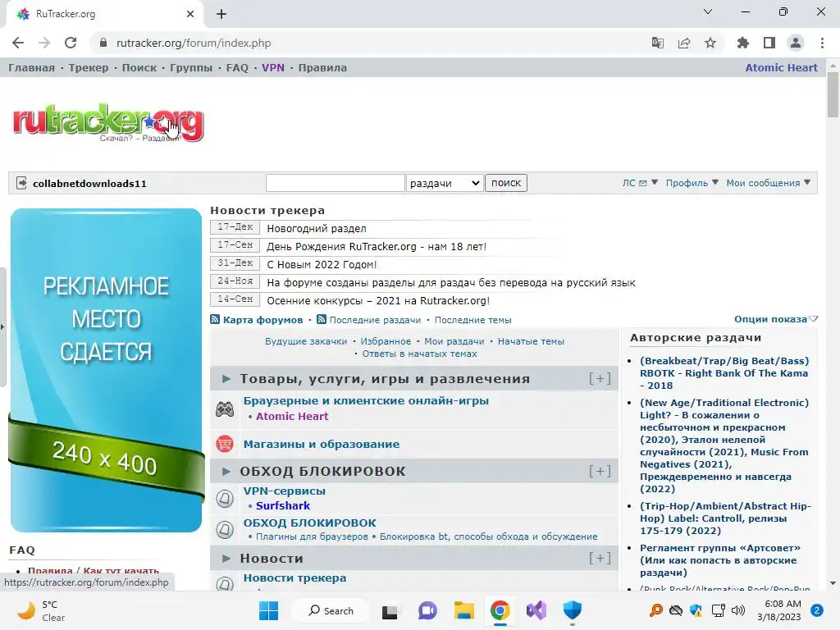Viewport: 840px width, 630px height.
Task: Click the volume speaker tray icon
Action: coord(738,610)
